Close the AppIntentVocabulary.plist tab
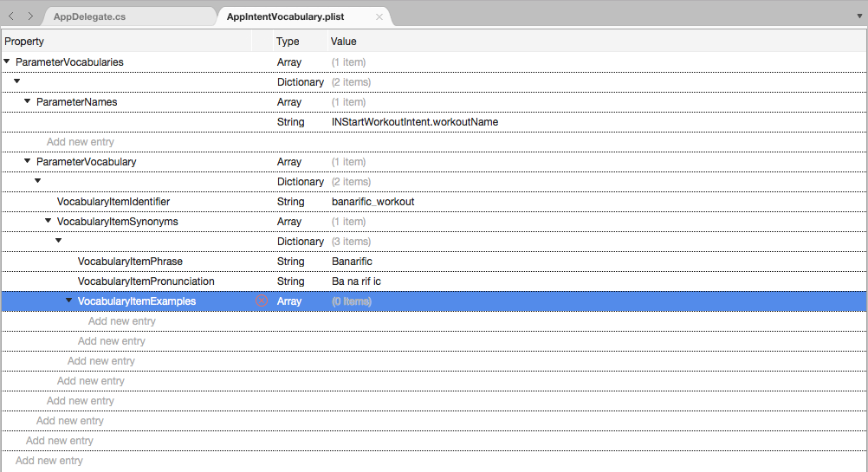868x472 pixels. coord(379,16)
